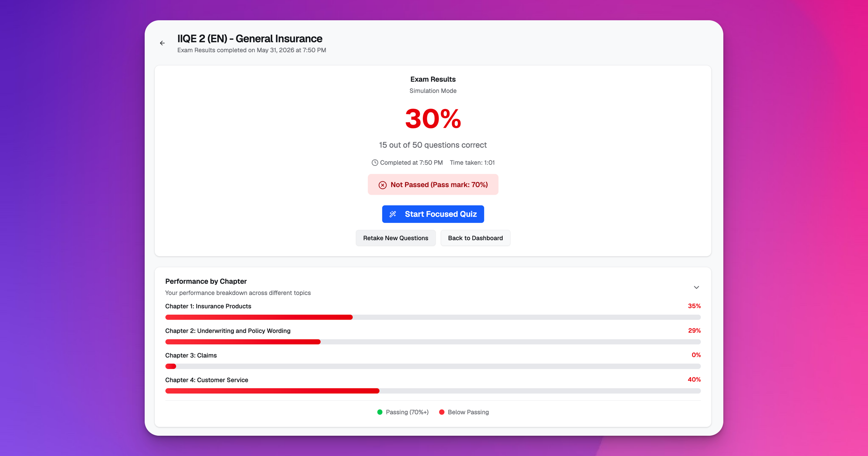Click 'Chapter 4: Customer Service' label
Viewport: 868px width, 456px height.
(x=207, y=380)
